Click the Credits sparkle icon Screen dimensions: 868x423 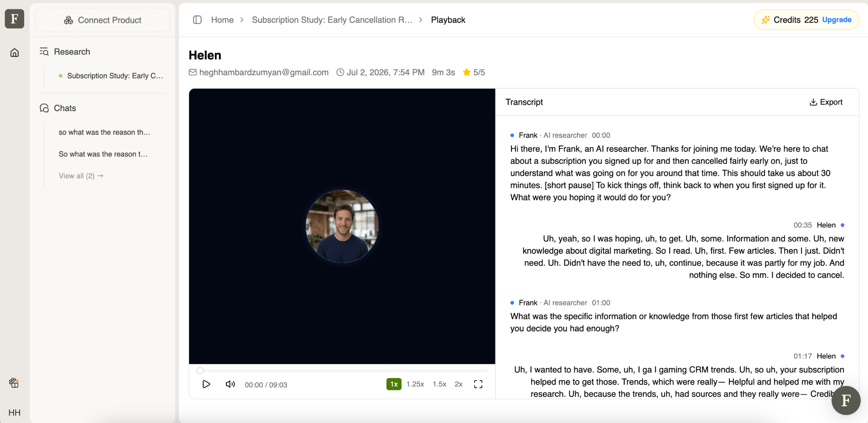766,20
